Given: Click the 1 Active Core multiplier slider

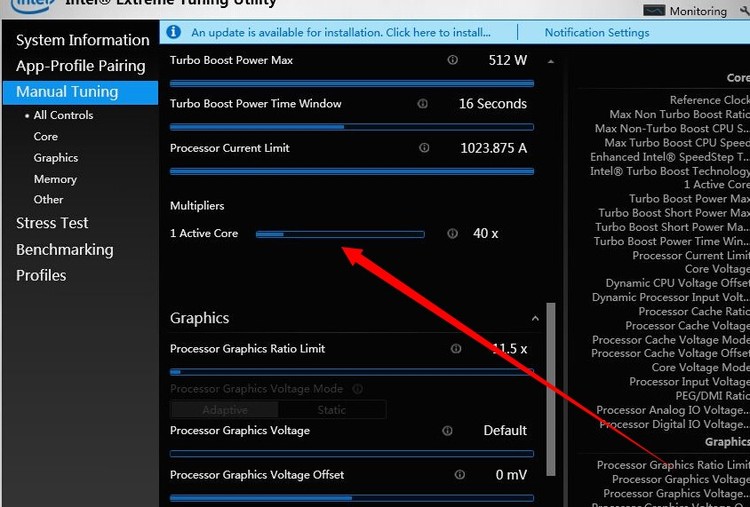Looking at the screenshot, I should pos(340,234).
